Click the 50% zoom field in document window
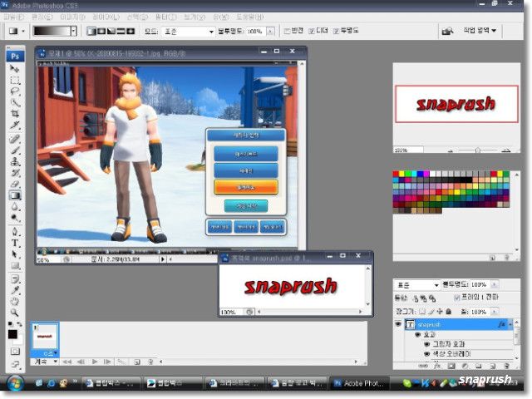532x399 pixels. pyautogui.click(x=48, y=260)
